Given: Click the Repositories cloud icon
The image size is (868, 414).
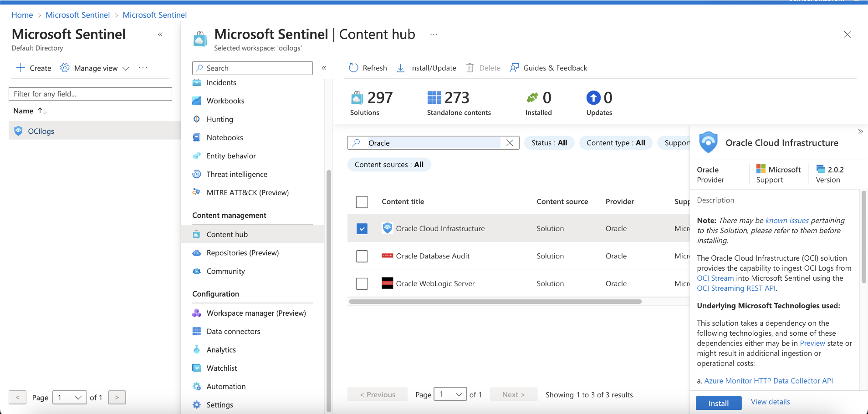Looking at the screenshot, I should (197, 253).
